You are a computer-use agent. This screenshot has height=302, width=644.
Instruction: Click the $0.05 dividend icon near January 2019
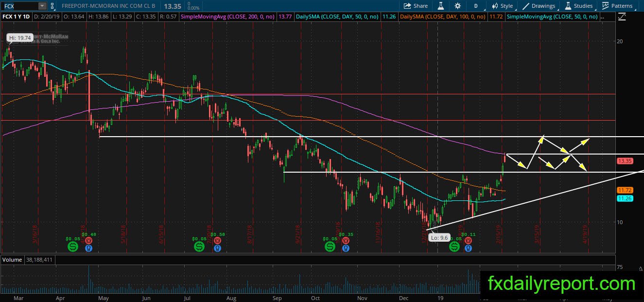tap(454, 247)
